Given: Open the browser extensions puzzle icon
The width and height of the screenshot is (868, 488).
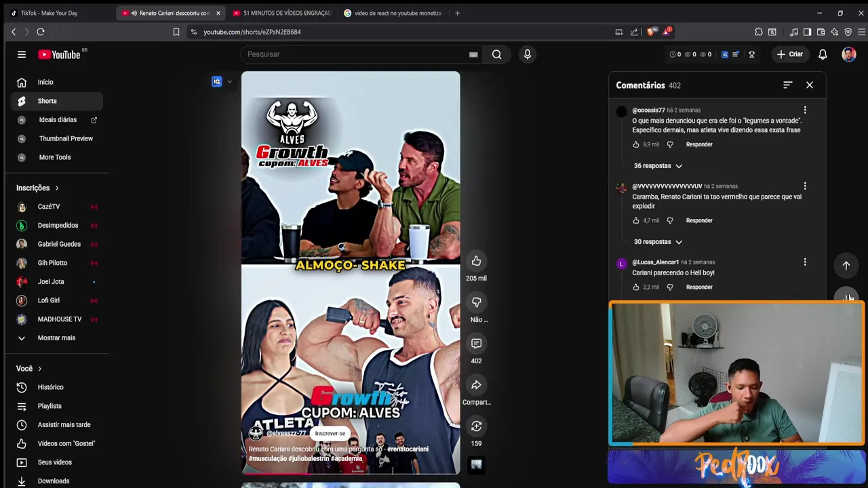Looking at the screenshot, I should point(759,32).
